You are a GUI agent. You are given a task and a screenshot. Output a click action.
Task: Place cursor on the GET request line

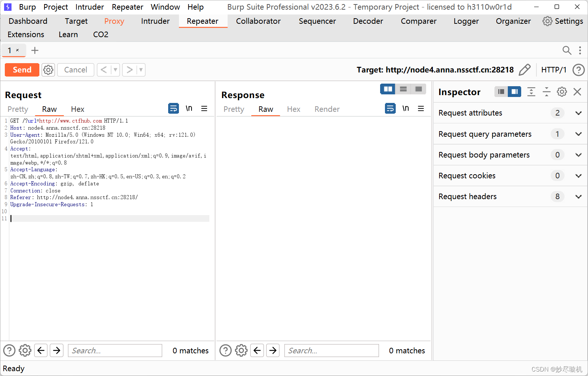(x=69, y=121)
